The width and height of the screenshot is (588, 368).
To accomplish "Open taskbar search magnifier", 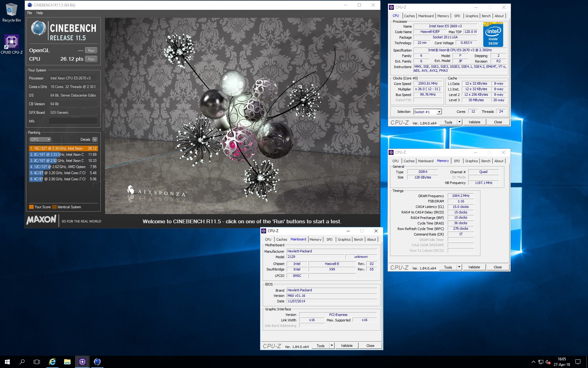I will click(22, 362).
